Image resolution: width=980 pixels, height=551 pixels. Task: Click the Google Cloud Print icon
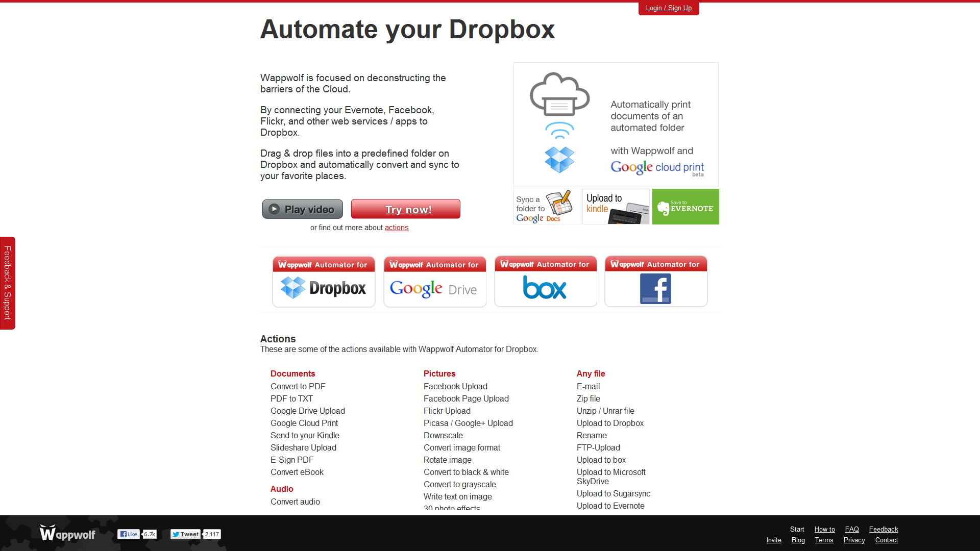click(559, 94)
